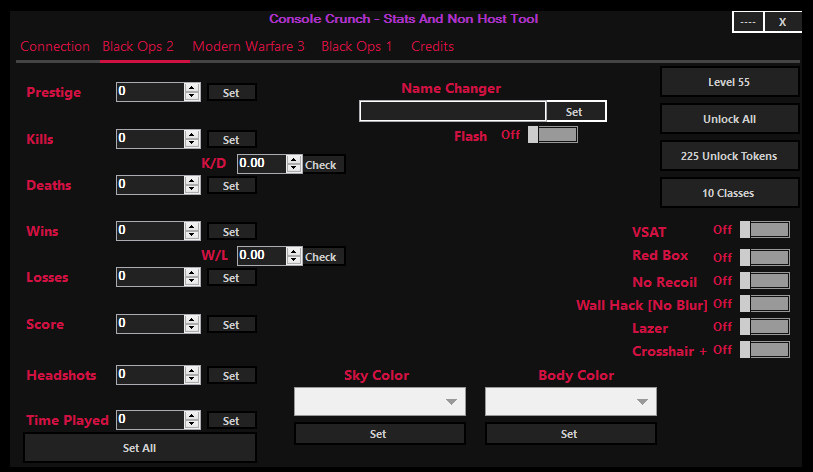Click Set next to Losses
This screenshot has width=813, height=472.
pos(231,278)
